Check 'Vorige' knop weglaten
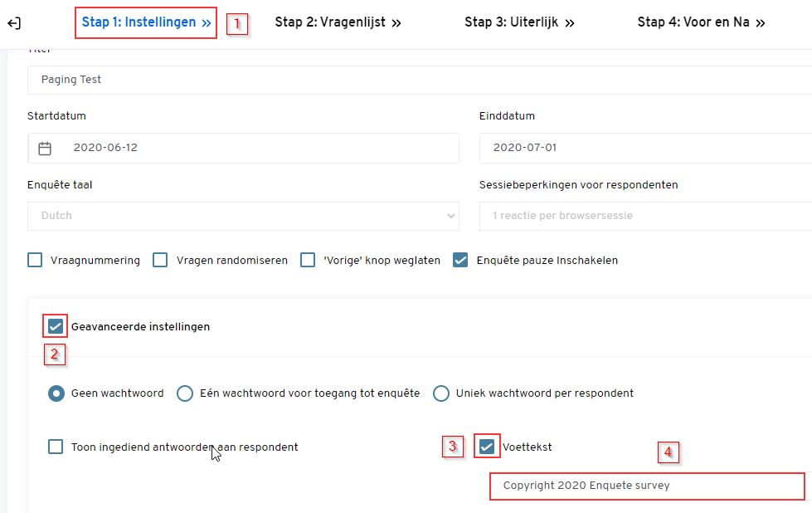 pos(308,260)
